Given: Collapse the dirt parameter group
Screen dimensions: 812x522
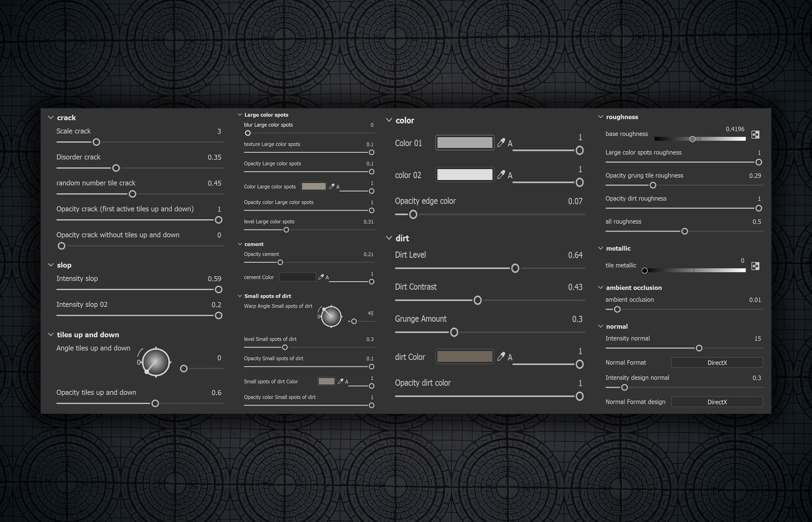Looking at the screenshot, I should point(389,238).
